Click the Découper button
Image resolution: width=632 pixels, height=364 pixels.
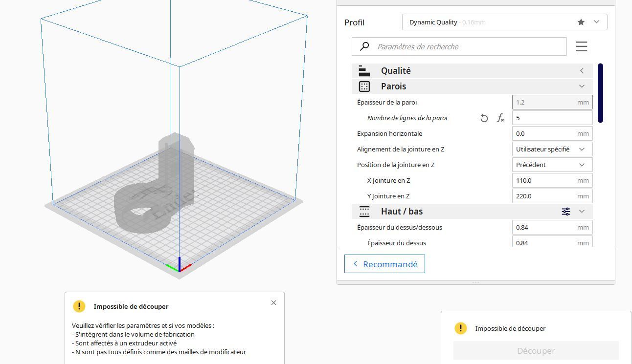pyautogui.click(x=536, y=351)
